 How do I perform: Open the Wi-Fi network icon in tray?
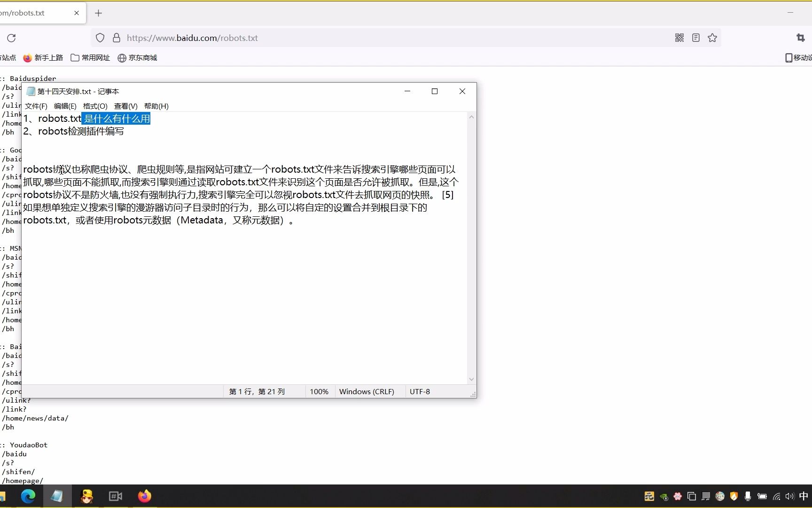pyautogui.click(x=776, y=496)
